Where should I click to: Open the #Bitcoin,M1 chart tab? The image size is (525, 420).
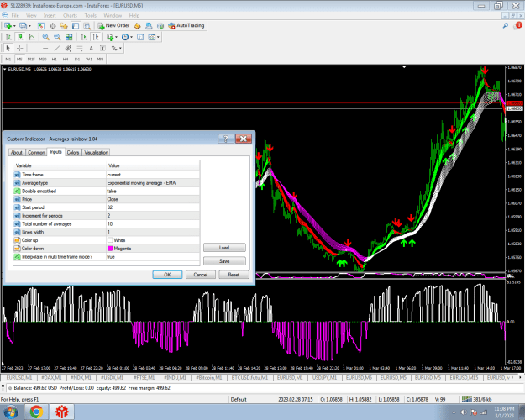(209, 378)
